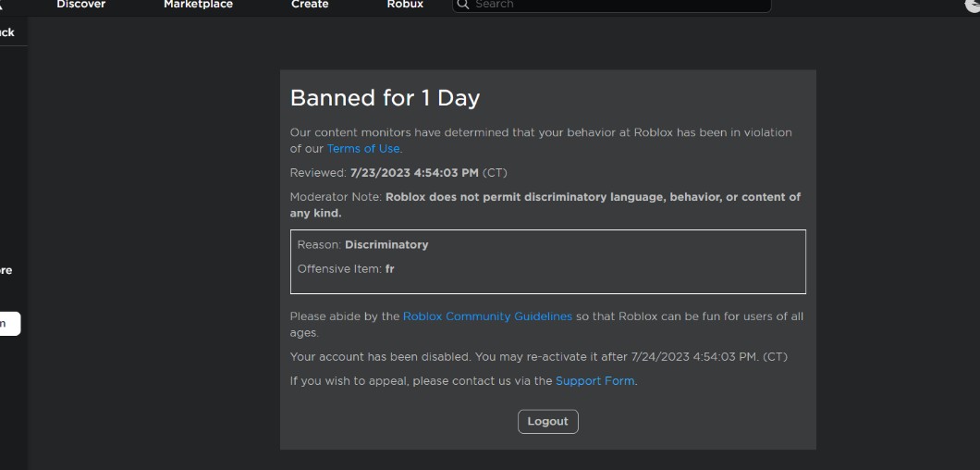The height and width of the screenshot is (470, 980).
Task: Click the partially visible Roblox logo icon
Action: [x=2, y=4]
